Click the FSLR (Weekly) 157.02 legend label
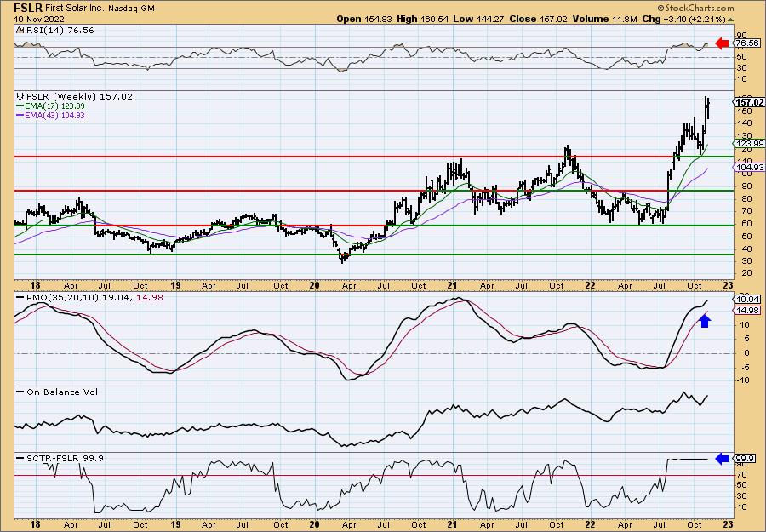This screenshot has height=532, width=766. [x=78, y=97]
